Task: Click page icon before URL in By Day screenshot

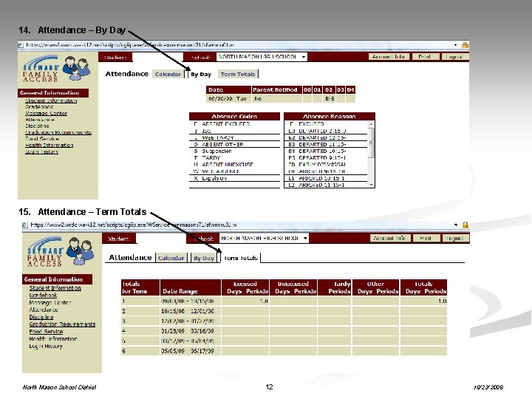Action: click(21, 45)
